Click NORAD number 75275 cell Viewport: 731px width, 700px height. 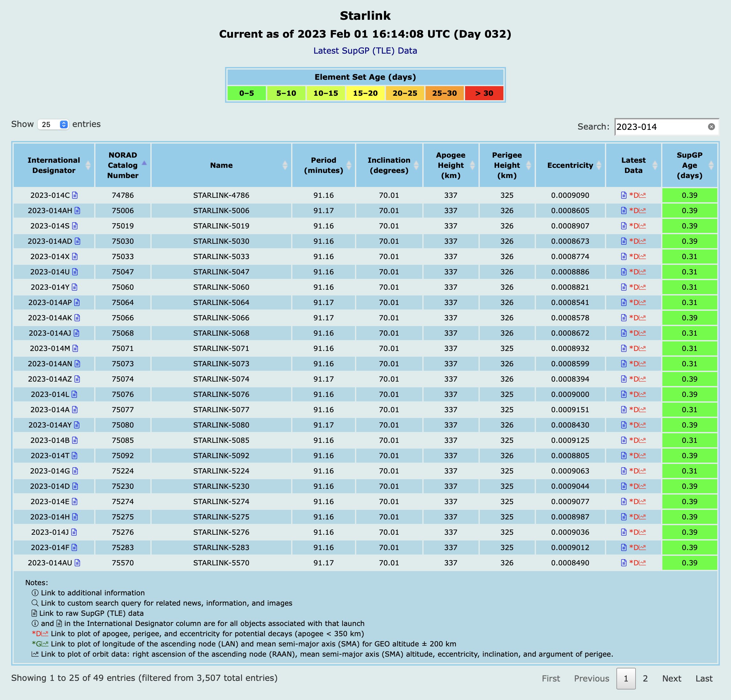tap(123, 517)
